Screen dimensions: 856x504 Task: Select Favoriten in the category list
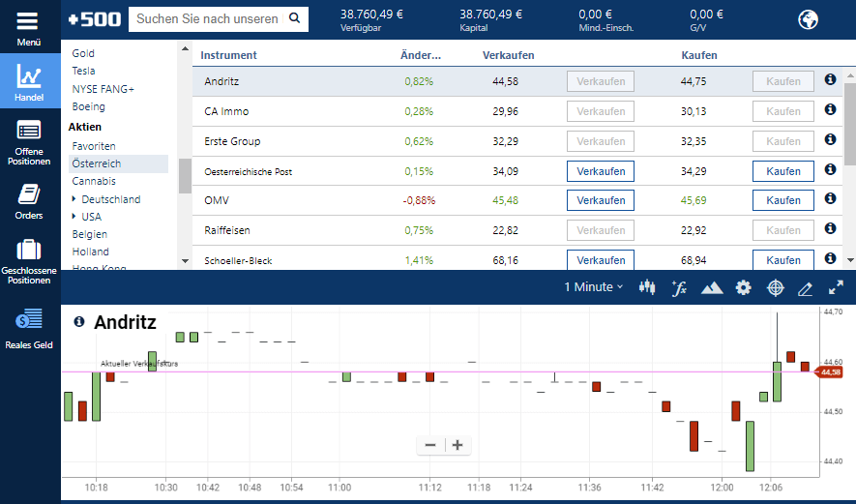[94, 146]
